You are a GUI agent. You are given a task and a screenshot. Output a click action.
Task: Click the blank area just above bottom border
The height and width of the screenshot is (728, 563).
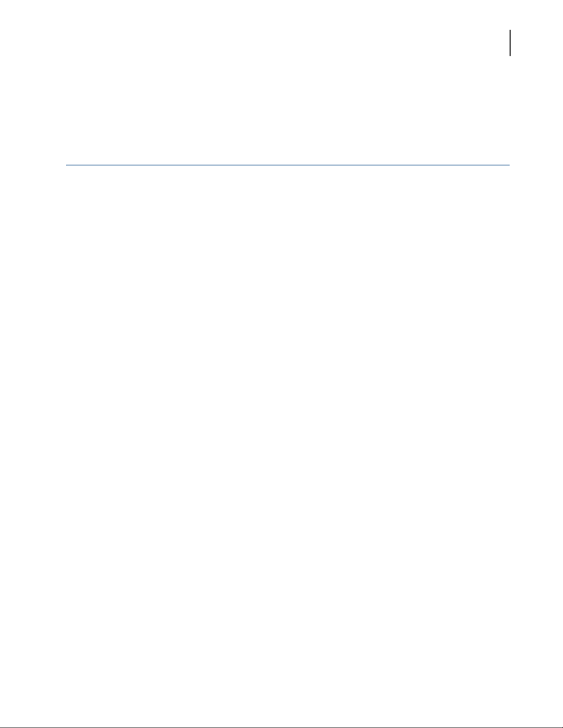281,719
